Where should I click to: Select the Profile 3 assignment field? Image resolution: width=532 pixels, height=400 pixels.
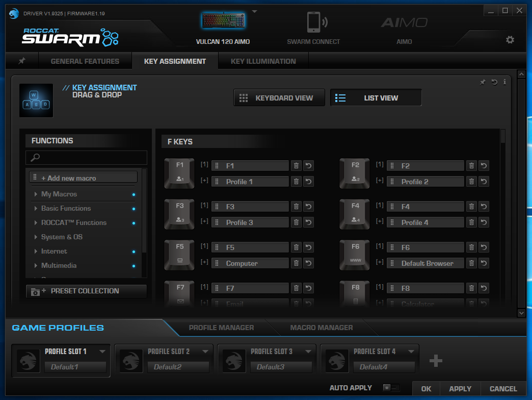[x=250, y=222]
